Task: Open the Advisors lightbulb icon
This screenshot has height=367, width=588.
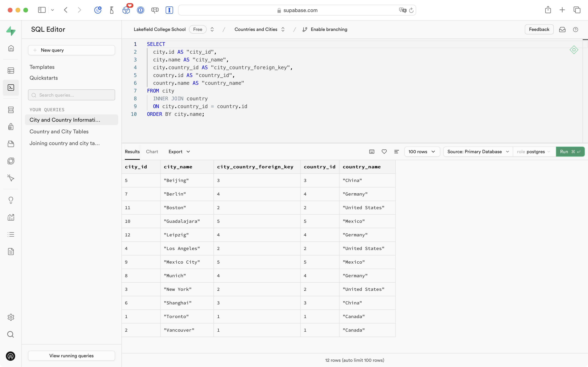Action: [x=11, y=200]
